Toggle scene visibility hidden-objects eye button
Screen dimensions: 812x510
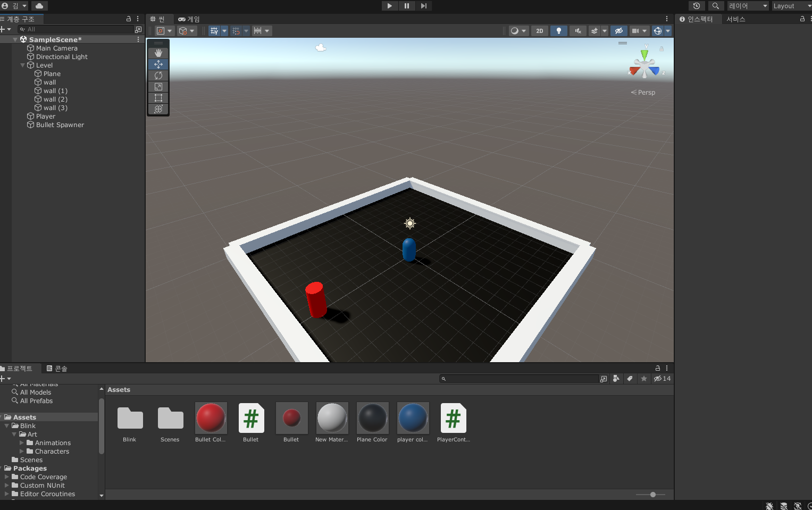[x=618, y=31]
